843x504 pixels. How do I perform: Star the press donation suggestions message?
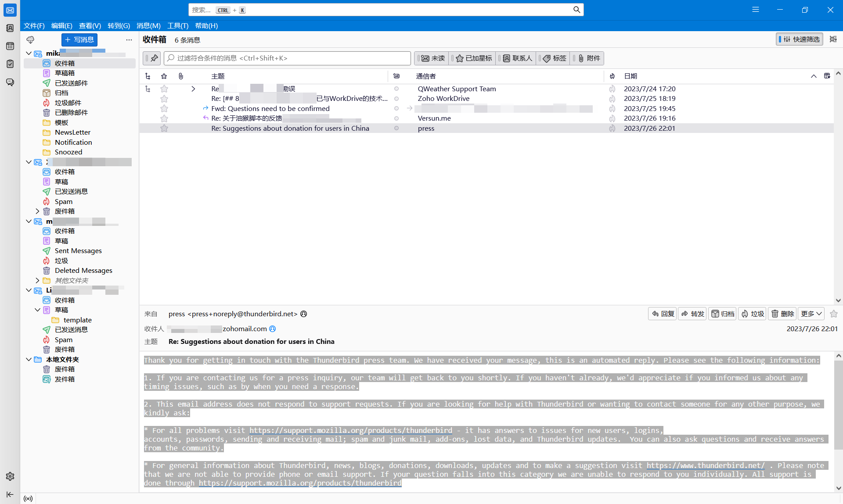(164, 129)
